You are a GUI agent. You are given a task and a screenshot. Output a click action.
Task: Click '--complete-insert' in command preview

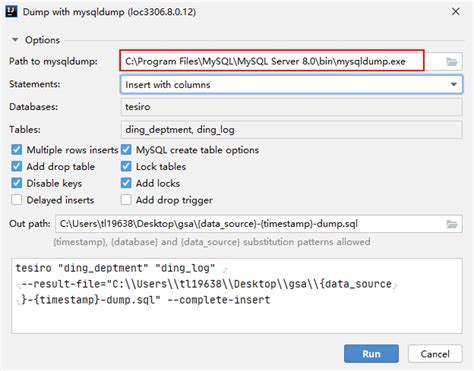tap(219, 300)
